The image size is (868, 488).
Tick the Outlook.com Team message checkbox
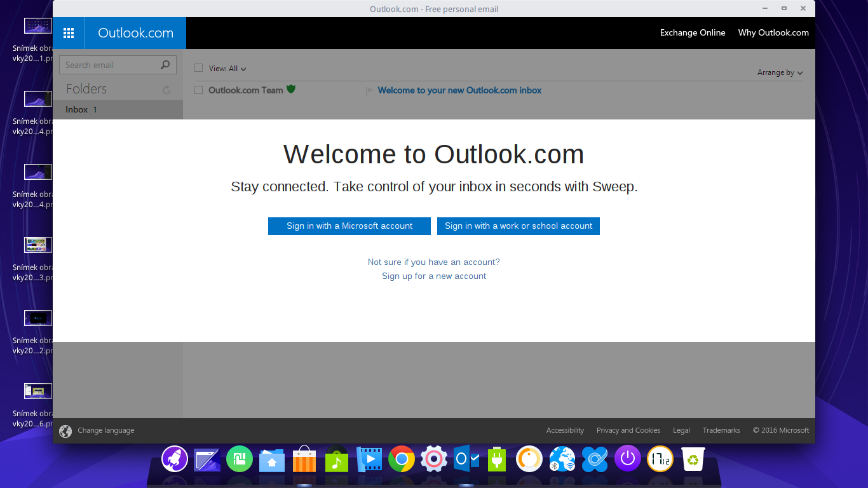pos(198,90)
